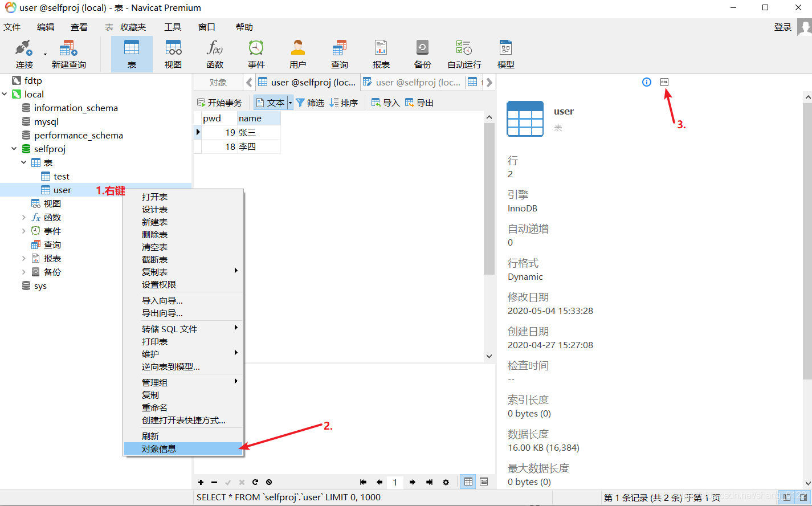Open the 模型 model toolbar icon

point(506,54)
